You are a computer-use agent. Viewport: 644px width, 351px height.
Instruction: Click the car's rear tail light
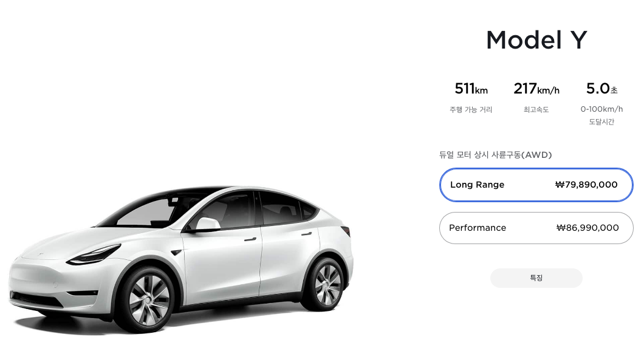(346, 231)
